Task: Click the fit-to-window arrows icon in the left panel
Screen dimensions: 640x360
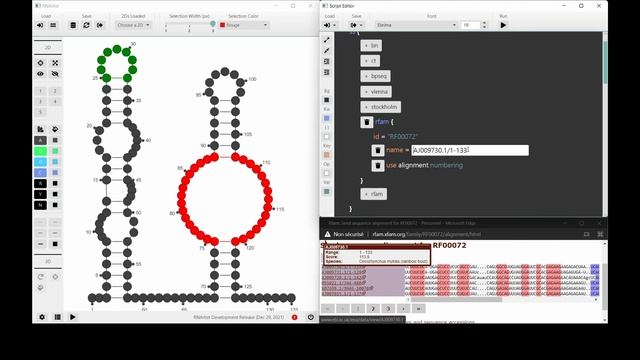Action: pos(55,63)
